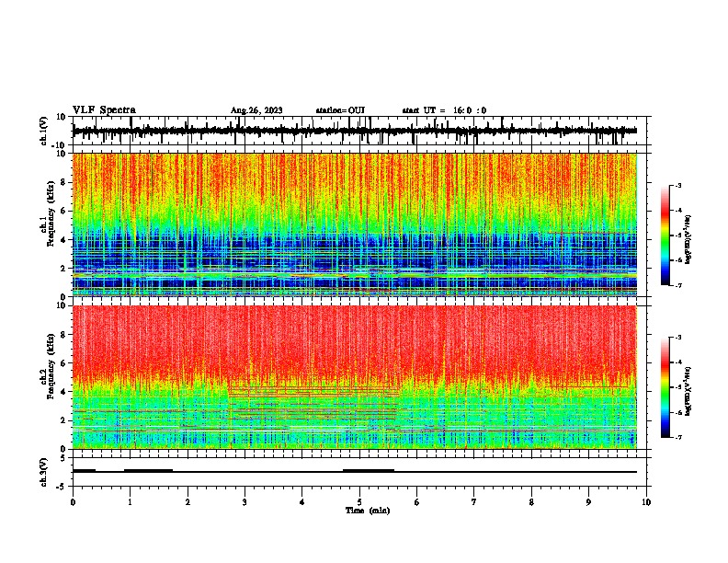
Task: Click time axis tick label '0'
Action: [73, 502]
